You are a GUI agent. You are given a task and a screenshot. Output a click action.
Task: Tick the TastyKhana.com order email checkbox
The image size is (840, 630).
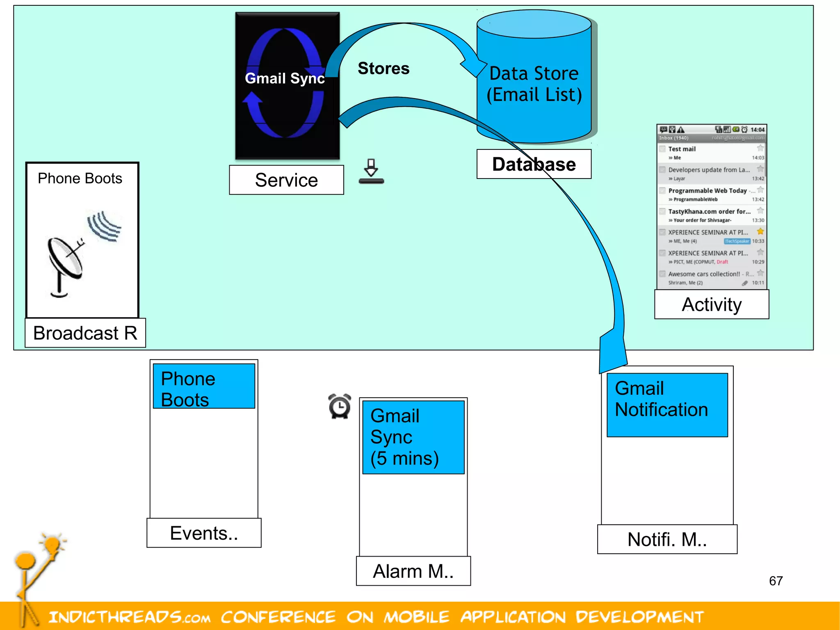pyautogui.click(x=662, y=211)
